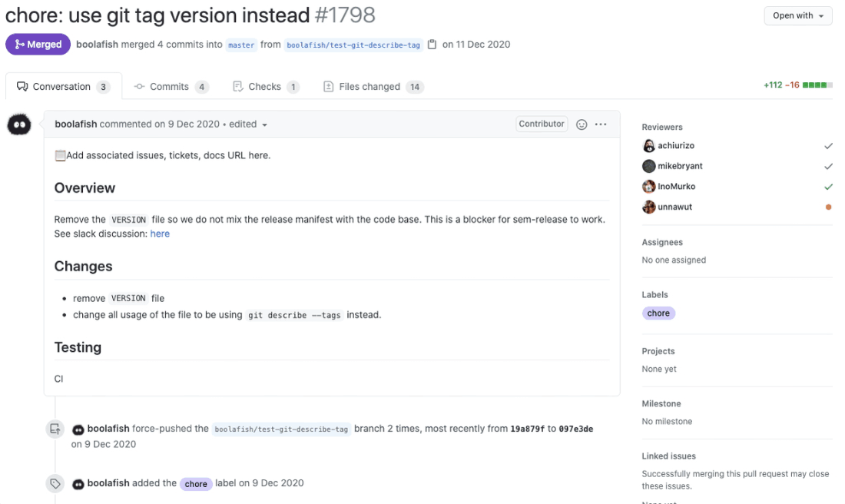Open the comment's three-dot options menu
This screenshot has width=845, height=504.
[x=601, y=124]
